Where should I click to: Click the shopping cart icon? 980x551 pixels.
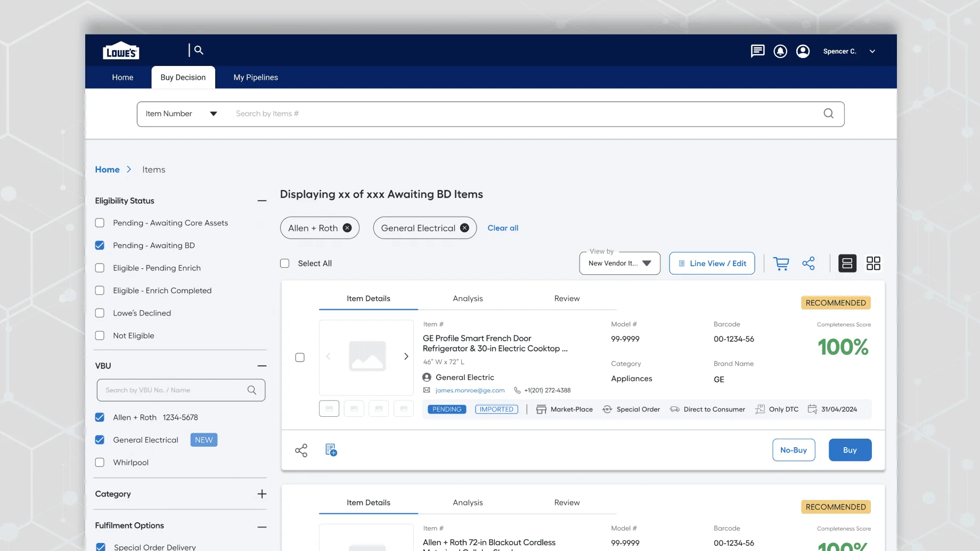[781, 264]
